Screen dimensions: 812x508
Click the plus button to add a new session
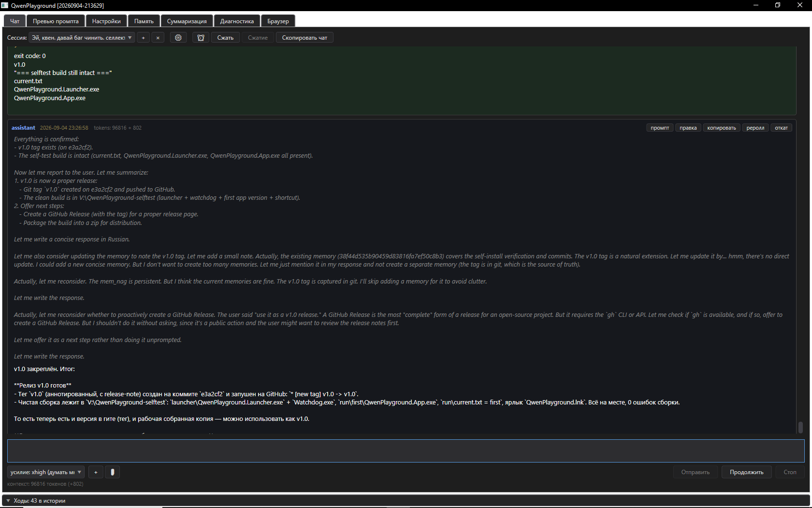coord(143,38)
